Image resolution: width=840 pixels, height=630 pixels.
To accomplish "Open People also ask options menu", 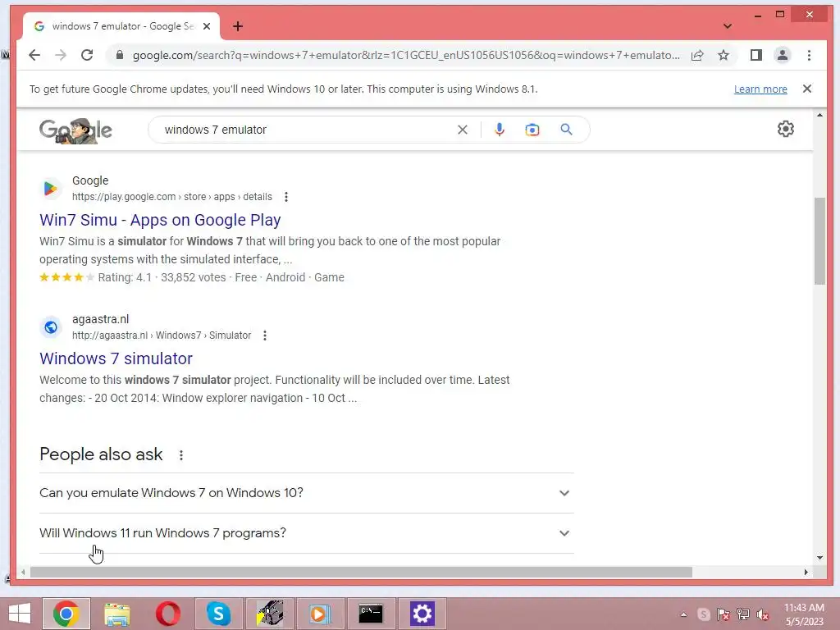I will tap(181, 454).
